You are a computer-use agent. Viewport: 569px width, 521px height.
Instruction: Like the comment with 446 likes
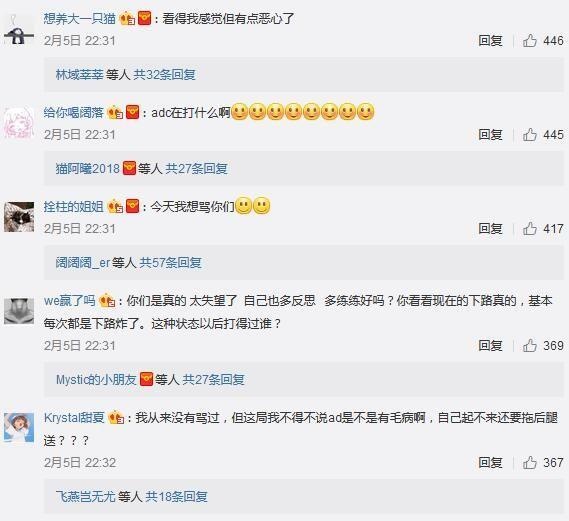529,41
